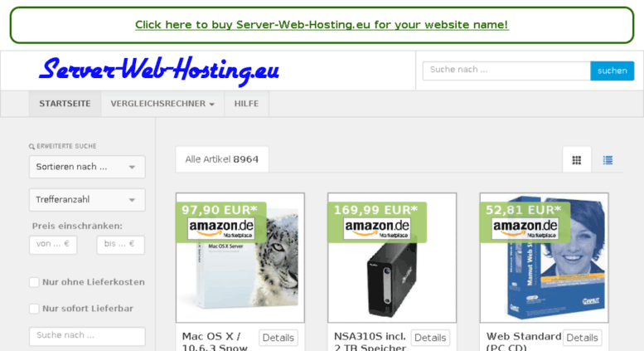The height and width of the screenshot is (351, 644).
Task: Click the 52,81 EUR price label
Action: tap(523, 210)
